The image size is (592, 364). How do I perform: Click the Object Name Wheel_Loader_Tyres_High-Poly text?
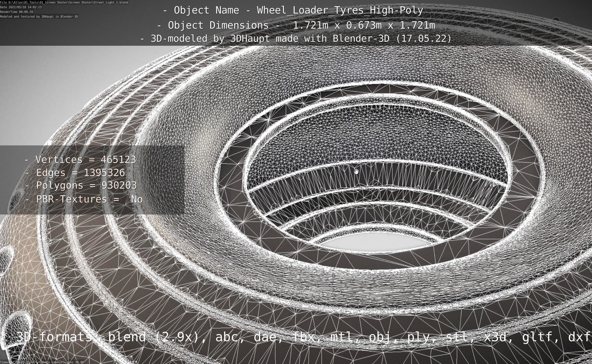293,10
